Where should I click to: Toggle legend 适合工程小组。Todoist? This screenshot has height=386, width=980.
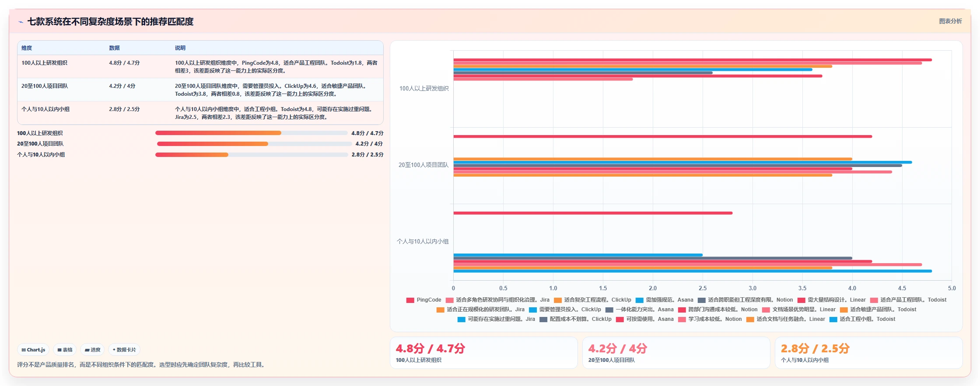click(x=862, y=319)
